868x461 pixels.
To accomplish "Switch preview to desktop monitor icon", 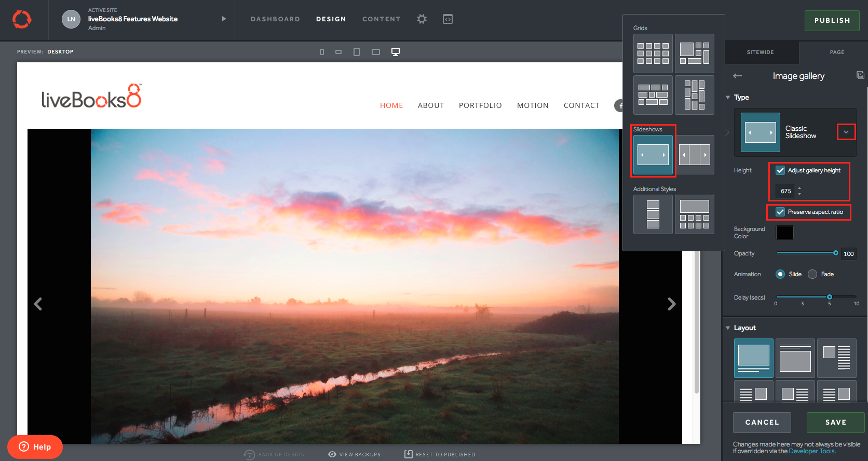I will pyautogui.click(x=395, y=52).
